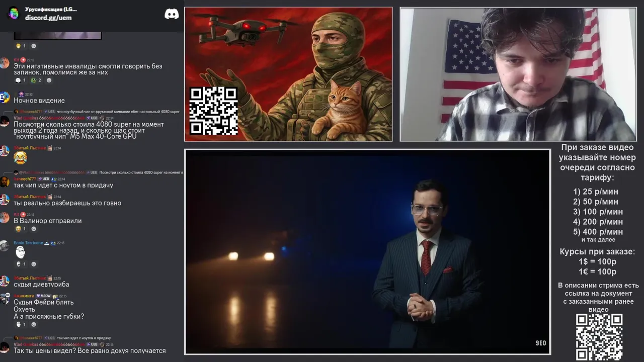
Task: Click Kit's avatar beside 'В Валинор отправили'
Action: (5, 217)
